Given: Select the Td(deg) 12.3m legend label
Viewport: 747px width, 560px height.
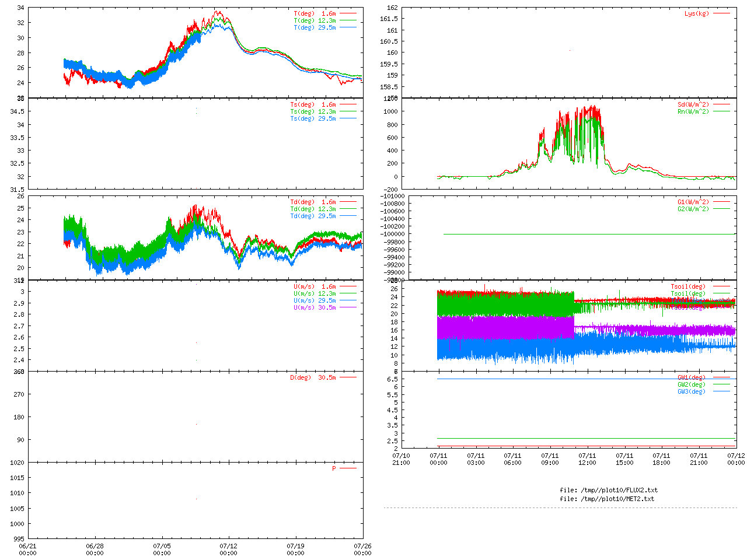Looking at the screenshot, I should click(313, 209).
